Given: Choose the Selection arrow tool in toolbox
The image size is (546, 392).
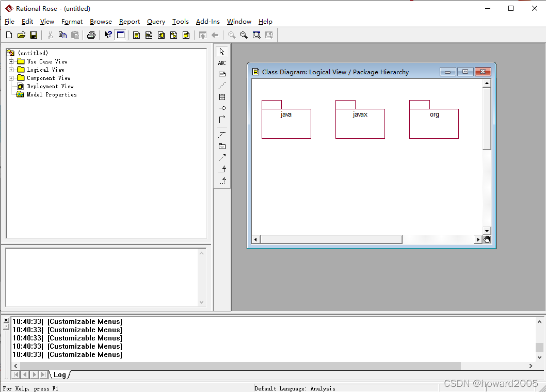Looking at the screenshot, I should (222, 52).
